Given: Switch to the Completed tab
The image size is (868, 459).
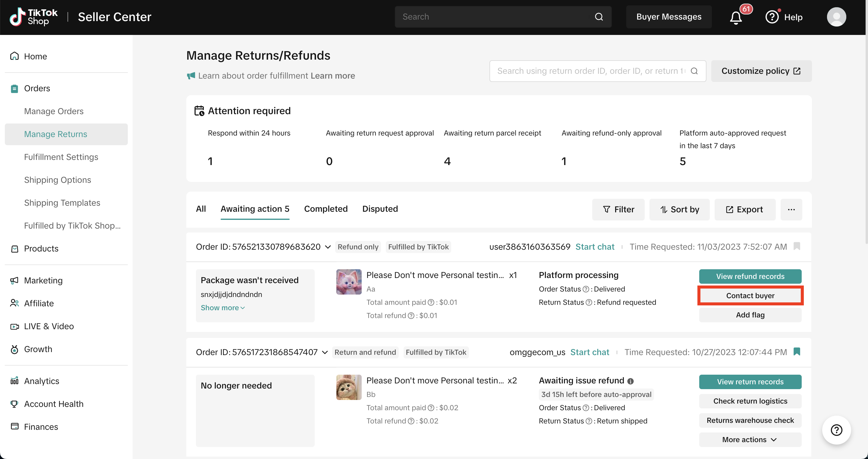Looking at the screenshot, I should [x=325, y=209].
